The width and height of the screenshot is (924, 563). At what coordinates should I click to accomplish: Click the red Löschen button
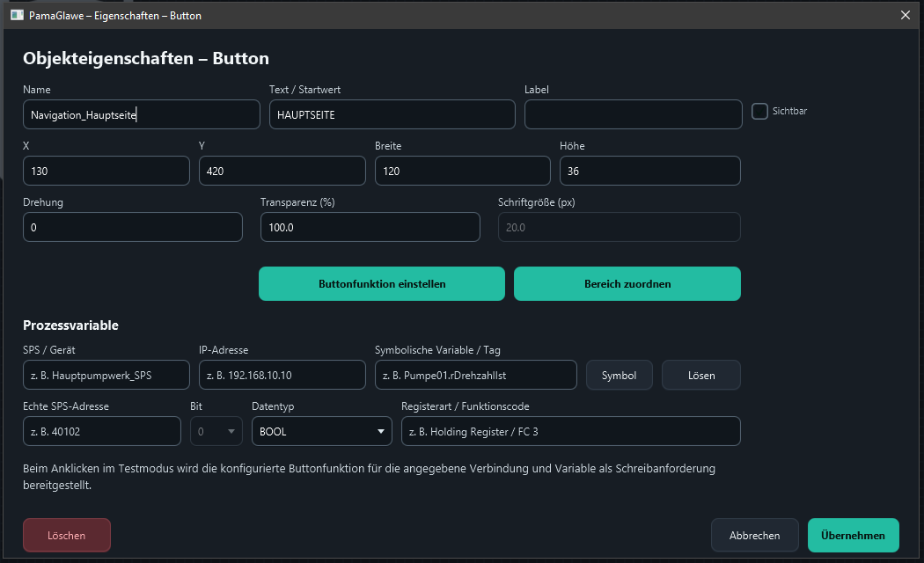[x=67, y=536]
